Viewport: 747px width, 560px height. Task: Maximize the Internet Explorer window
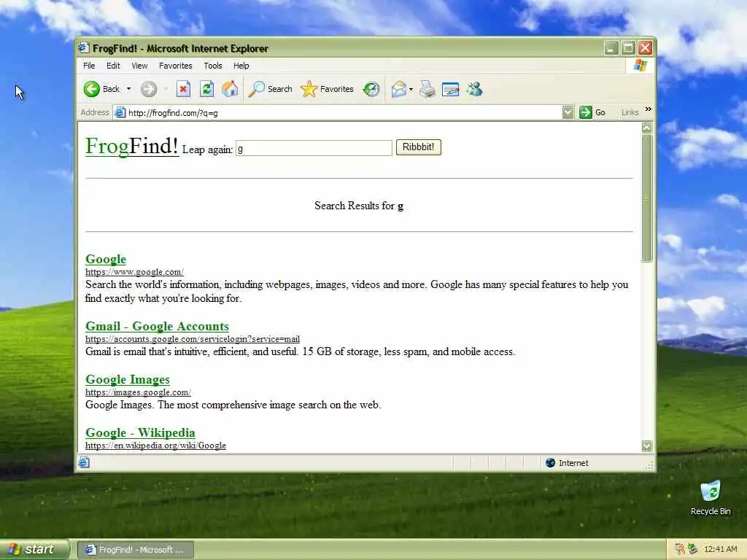pos(628,47)
